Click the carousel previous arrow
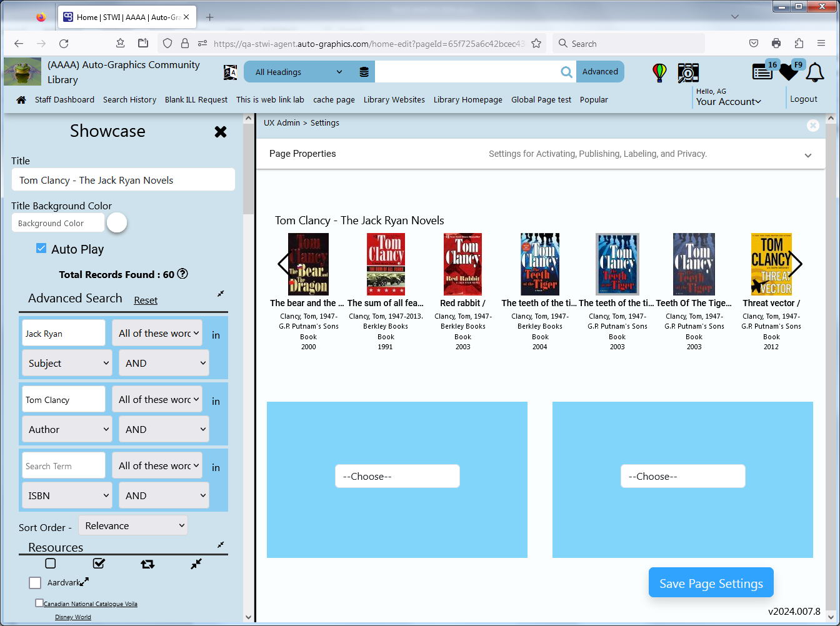The height and width of the screenshot is (626, 840). pyautogui.click(x=283, y=264)
